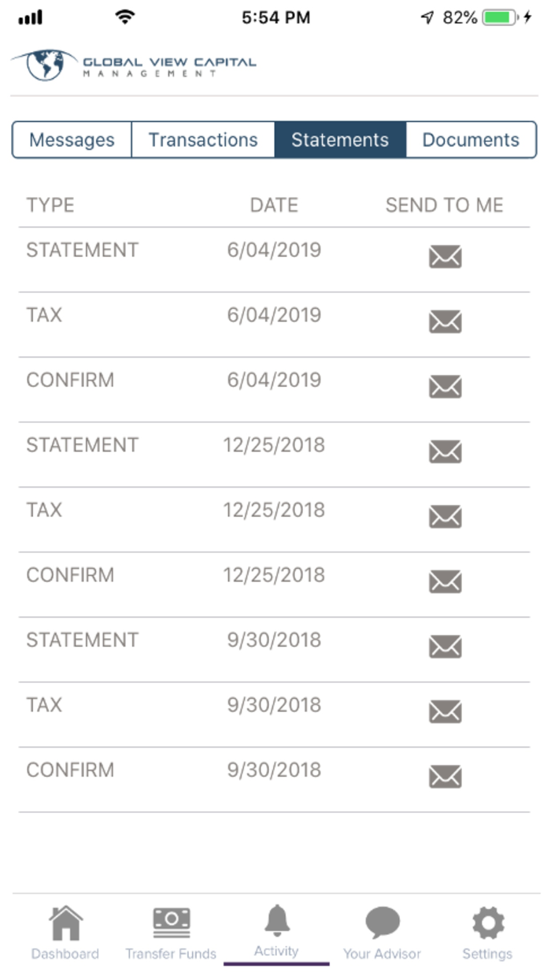The width and height of the screenshot is (551, 980).
Task: Open Your Advisor chat icon
Action: (382, 920)
